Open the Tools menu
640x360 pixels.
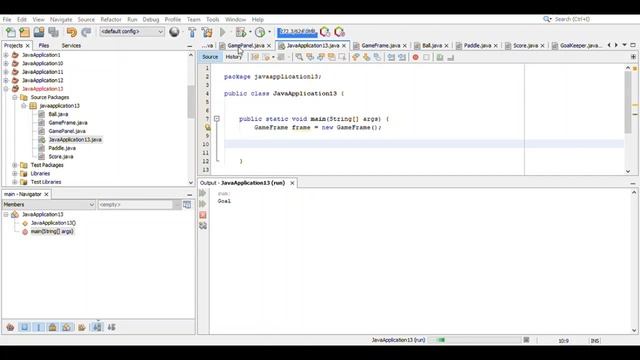point(213,19)
